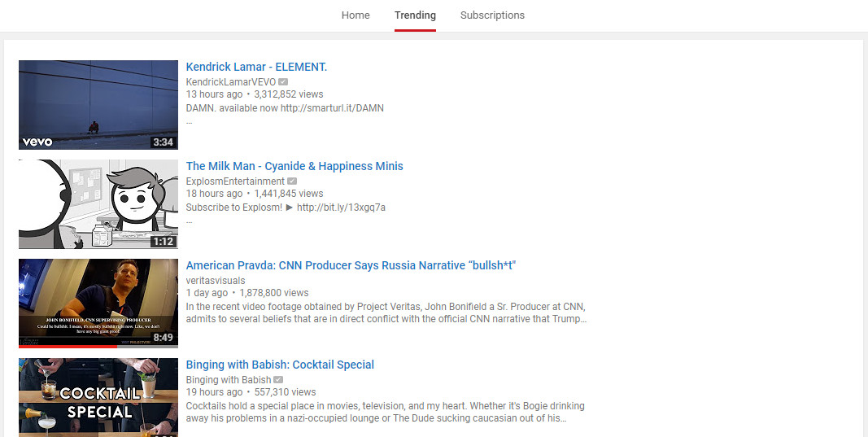Click the '557,310 views' text
The width and height of the screenshot is (868, 437).
point(285,391)
